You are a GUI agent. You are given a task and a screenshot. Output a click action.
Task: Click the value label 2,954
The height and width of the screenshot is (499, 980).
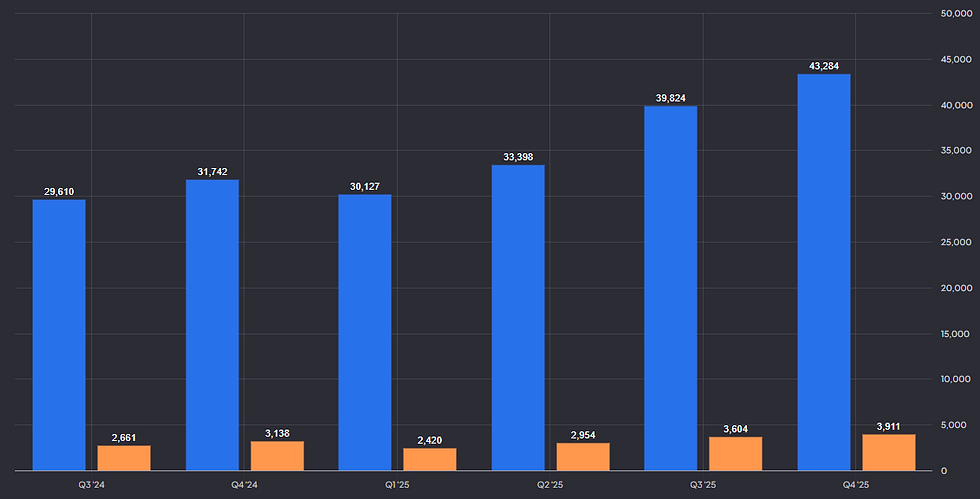click(583, 435)
